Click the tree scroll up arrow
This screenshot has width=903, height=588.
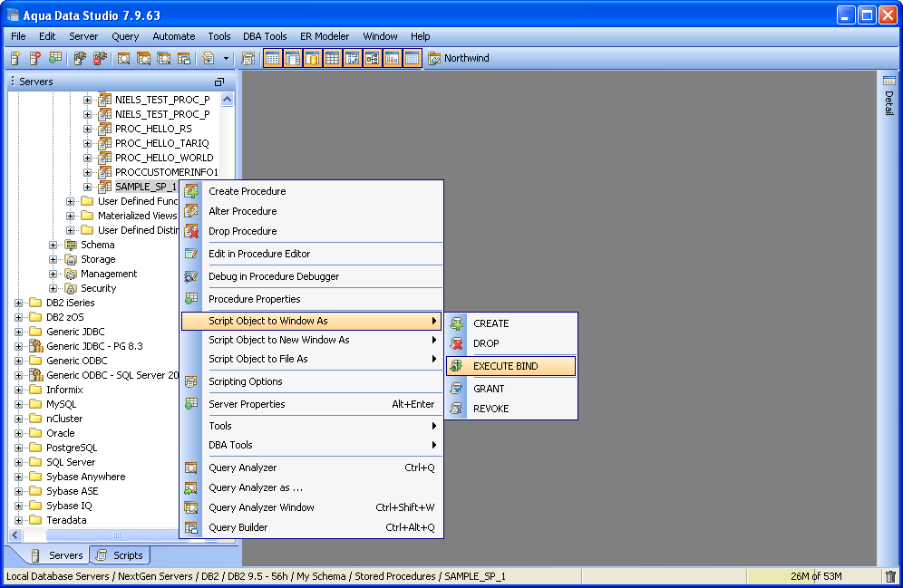(x=227, y=100)
